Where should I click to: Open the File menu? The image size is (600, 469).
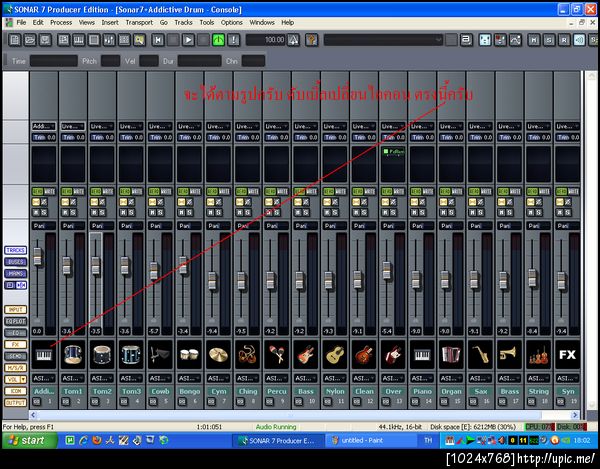click(21, 23)
